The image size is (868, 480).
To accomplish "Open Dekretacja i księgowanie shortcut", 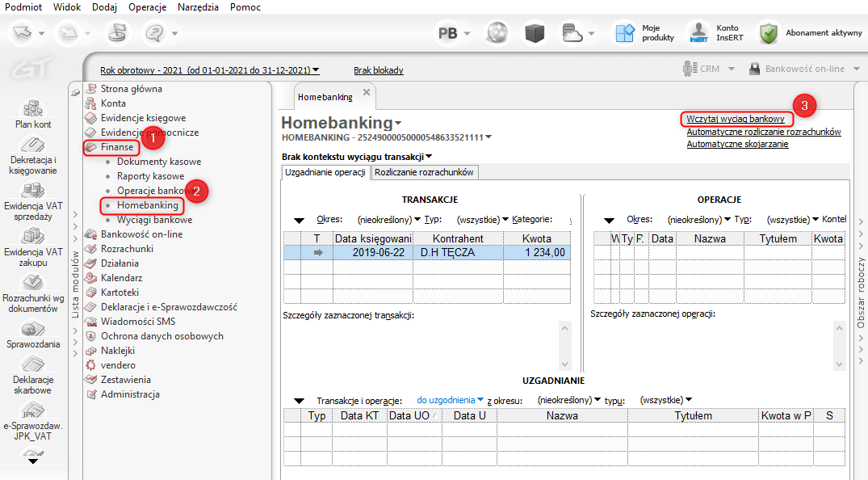I will tap(33, 155).
